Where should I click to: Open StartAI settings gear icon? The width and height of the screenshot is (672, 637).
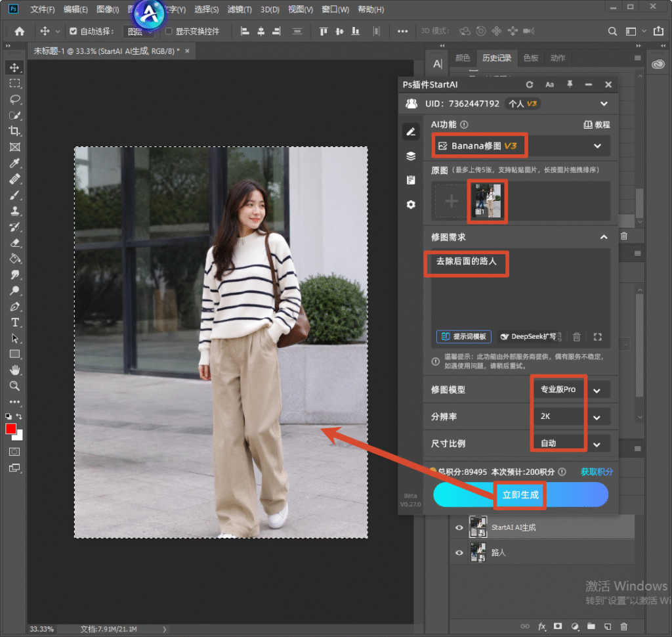coord(411,205)
